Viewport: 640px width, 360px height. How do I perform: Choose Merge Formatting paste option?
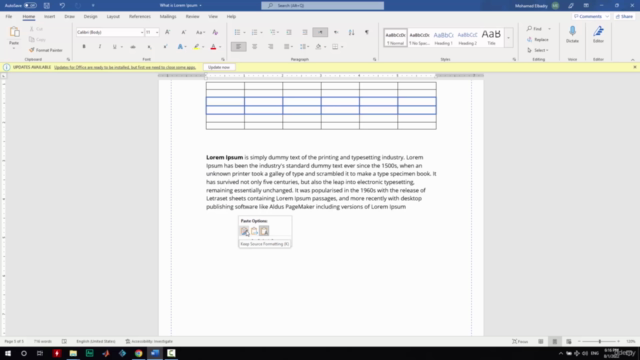point(254,231)
